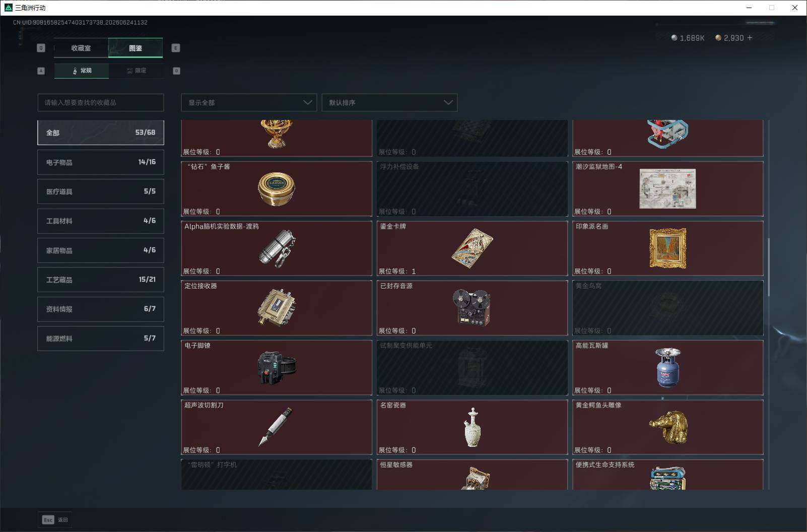This screenshot has width=807, height=532.
Task: Click the 三角洲行动 app logo in title bar
Action: [x=8, y=8]
